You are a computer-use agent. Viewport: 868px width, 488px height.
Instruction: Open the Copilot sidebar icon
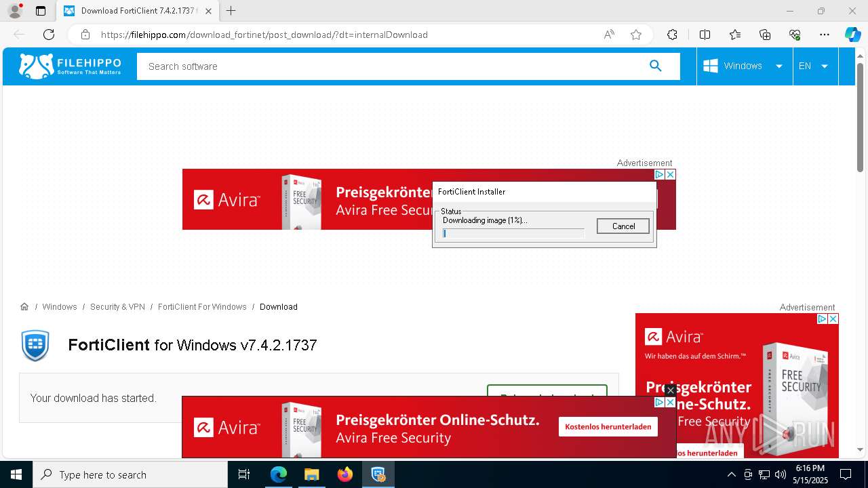click(852, 35)
